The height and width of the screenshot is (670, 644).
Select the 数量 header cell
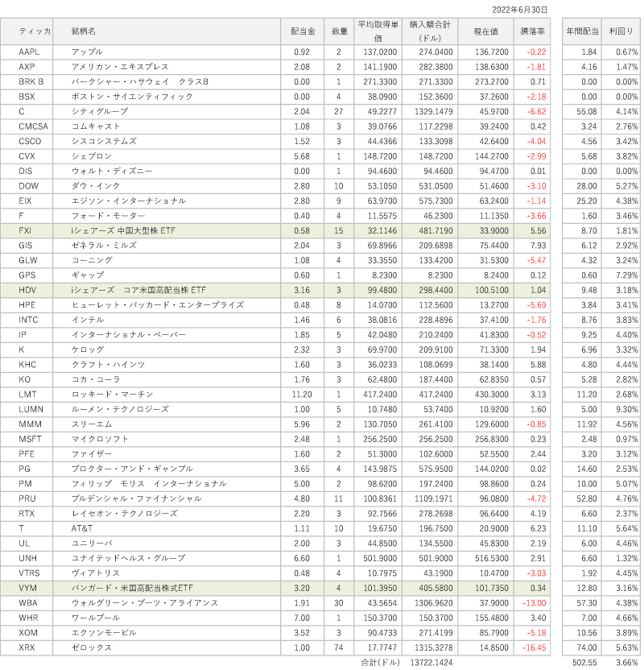(x=339, y=31)
